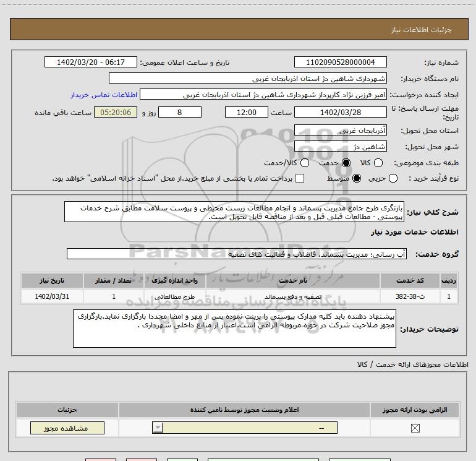
Task: Click the مشاهده مجوز button
Action: pyautogui.click(x=67, y=428)
